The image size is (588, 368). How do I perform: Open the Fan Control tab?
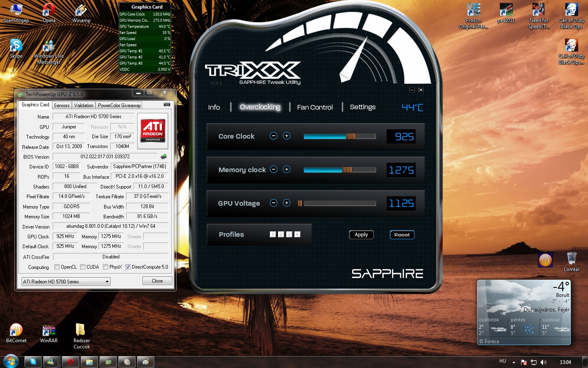click(x=315, y=107)
